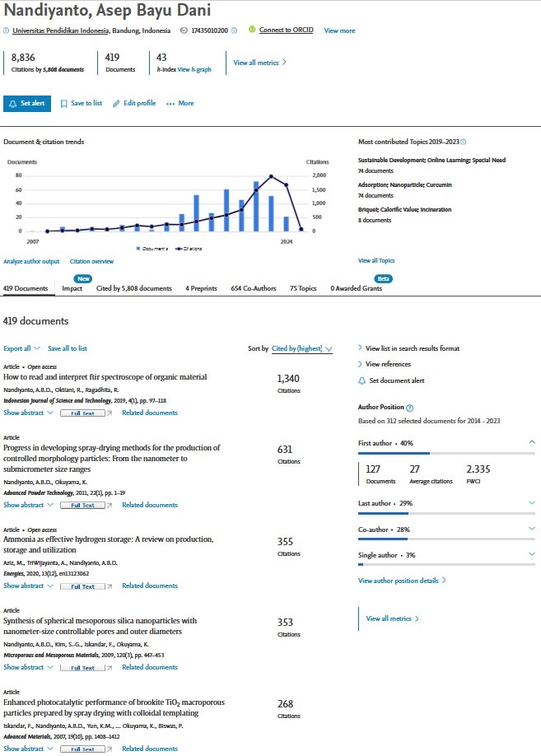Expand the Last author section

(532, 503)
